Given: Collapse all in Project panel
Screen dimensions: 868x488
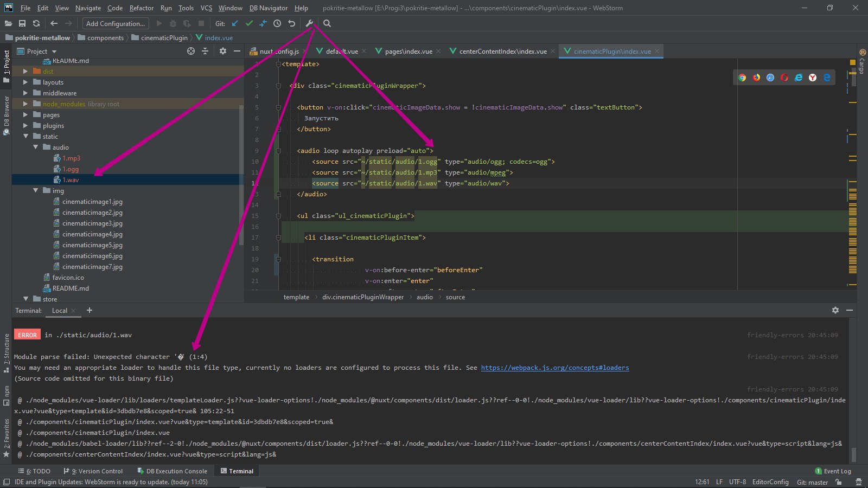Looking at the screenshot, I should [x=205, y=51].
